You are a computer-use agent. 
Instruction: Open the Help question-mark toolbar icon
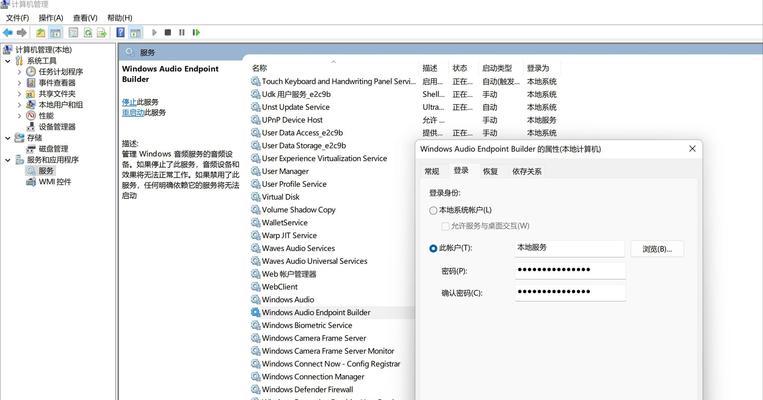point(120,33)
